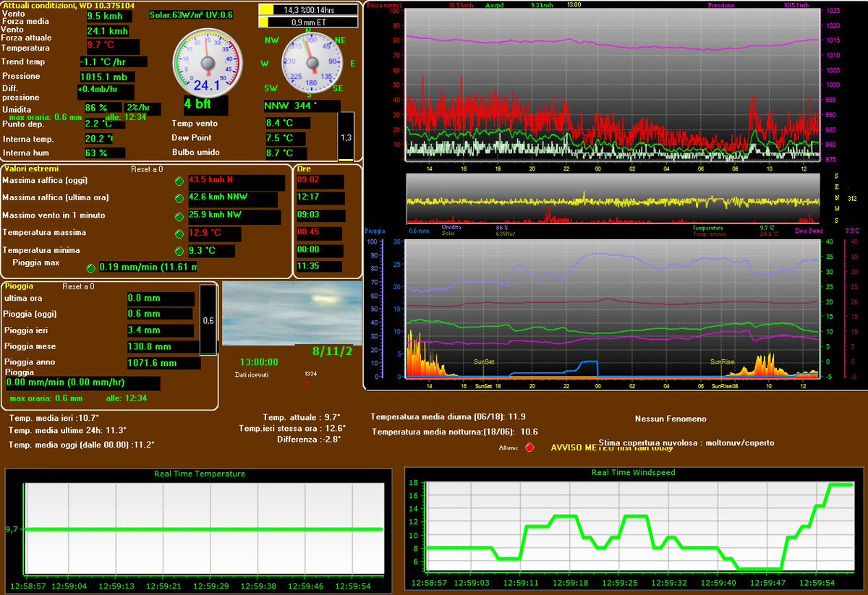Viewport: 868px width, 595px height.
Task: Click the yellow daylight bar reading 14,3 %
Action: click(x=308, y=10)
